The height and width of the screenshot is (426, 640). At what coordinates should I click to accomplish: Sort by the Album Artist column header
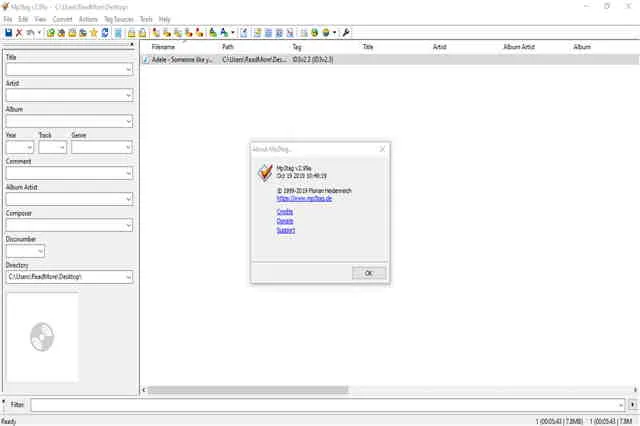(519, 47)
